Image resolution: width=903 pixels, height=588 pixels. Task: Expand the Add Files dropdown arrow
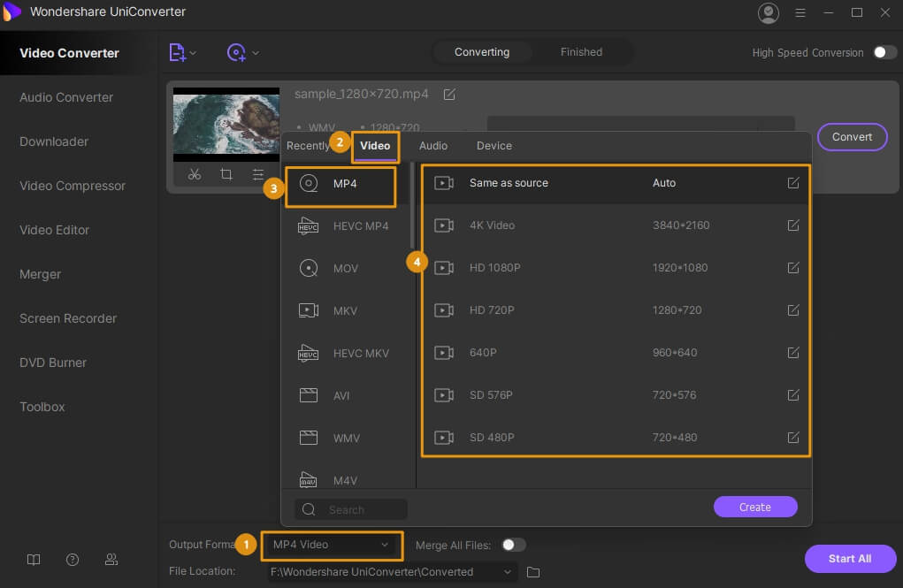pos(194,53)
